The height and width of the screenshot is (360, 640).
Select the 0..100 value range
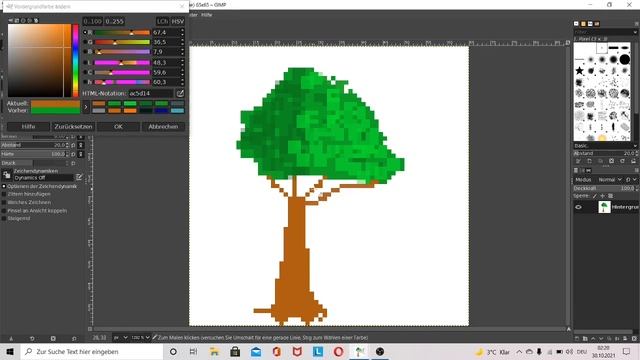(92, 21)
